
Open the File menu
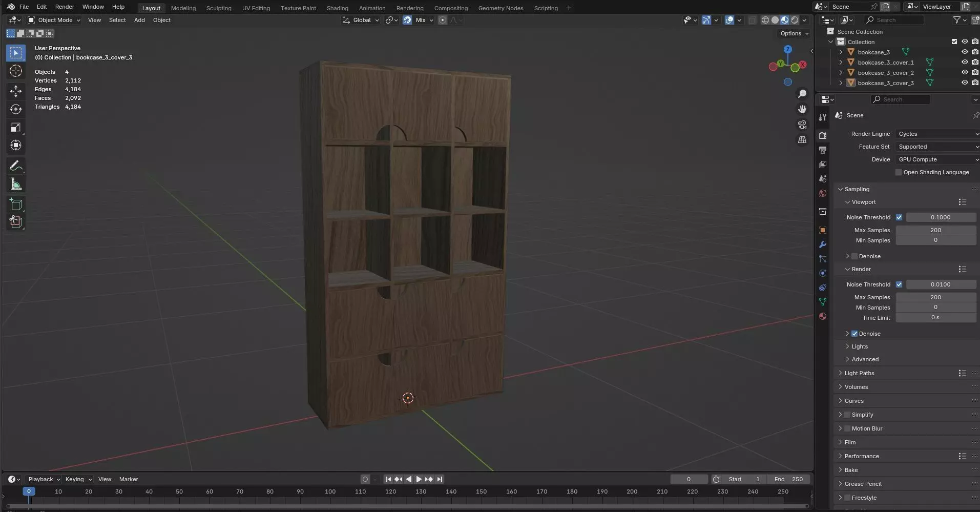[x=24, y=7]
